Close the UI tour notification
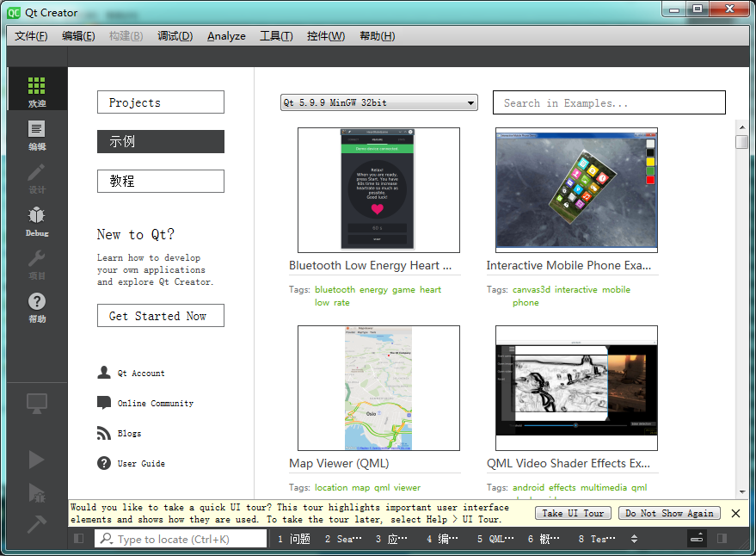 tap(735, 513)
